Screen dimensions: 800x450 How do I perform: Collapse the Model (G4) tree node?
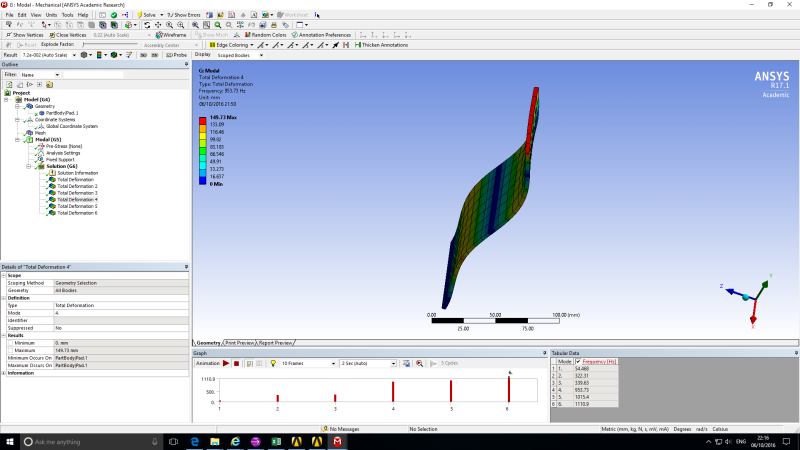pos(6,99)
